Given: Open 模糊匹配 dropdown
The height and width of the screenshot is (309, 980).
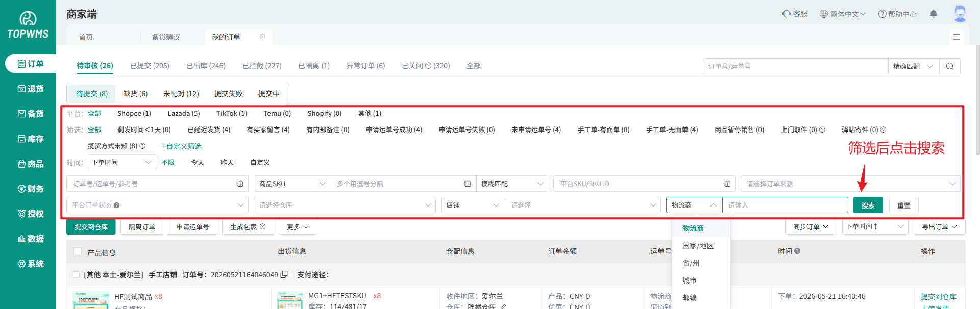Looking at the screenshot, I should pos(512,184).
